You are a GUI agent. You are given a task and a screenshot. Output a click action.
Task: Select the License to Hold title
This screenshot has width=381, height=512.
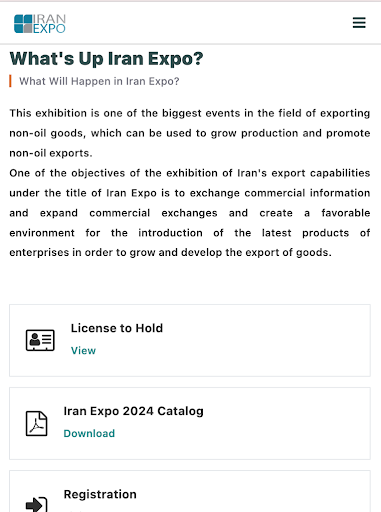[x=117, y=328]
